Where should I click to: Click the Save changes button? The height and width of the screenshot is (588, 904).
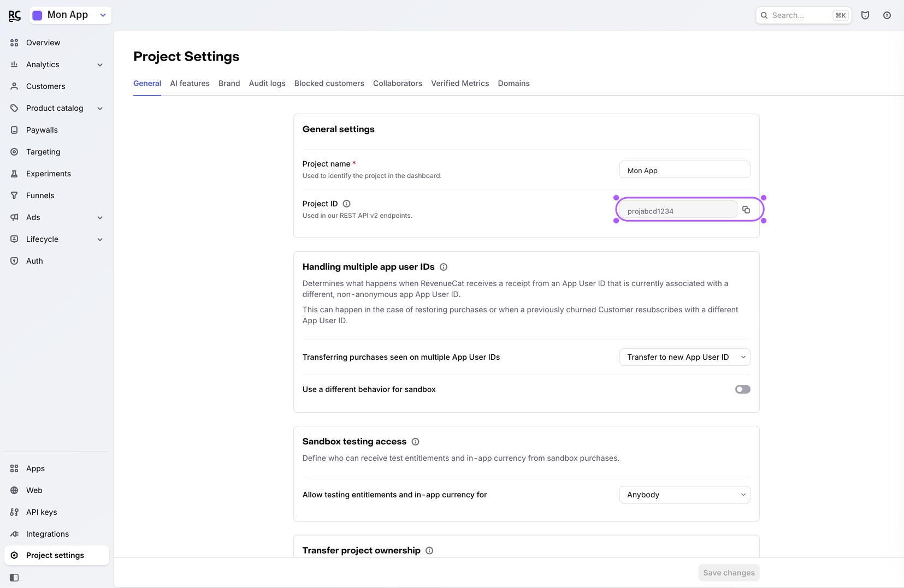tap(729, 573)
